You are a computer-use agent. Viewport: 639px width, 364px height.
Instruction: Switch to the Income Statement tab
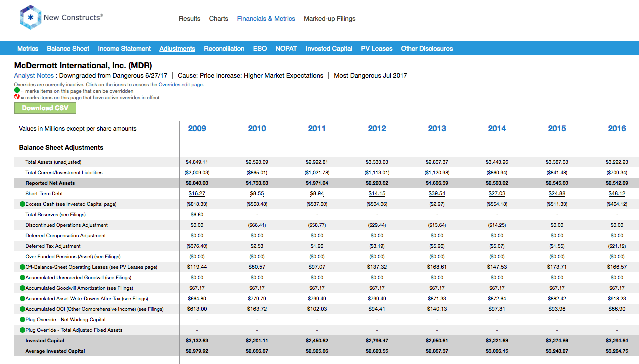coord(124,48)
